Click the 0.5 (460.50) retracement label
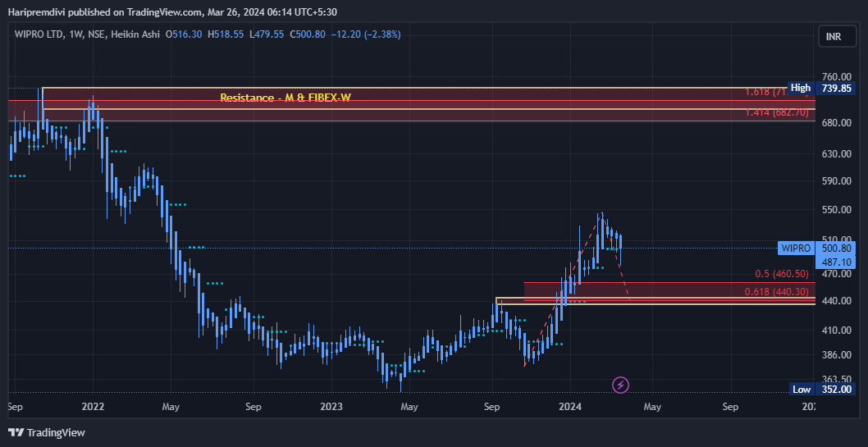The height and width of the screenshot is (447, 868). pos(782,274)
